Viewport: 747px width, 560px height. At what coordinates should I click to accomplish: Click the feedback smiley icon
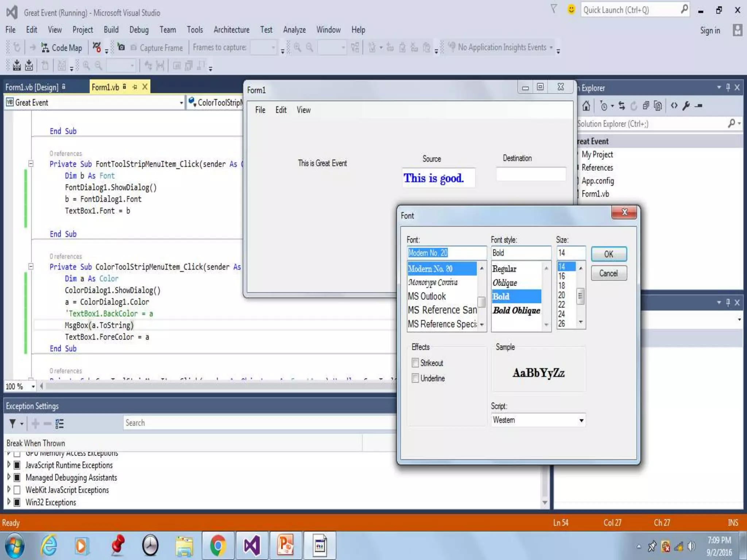pos(571,9)
